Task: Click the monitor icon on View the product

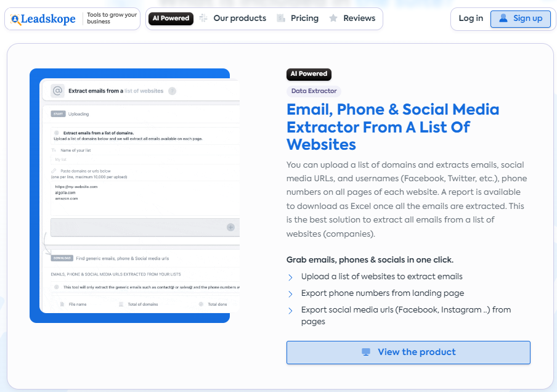Action: pyautogui.click(x=366, y=352)
